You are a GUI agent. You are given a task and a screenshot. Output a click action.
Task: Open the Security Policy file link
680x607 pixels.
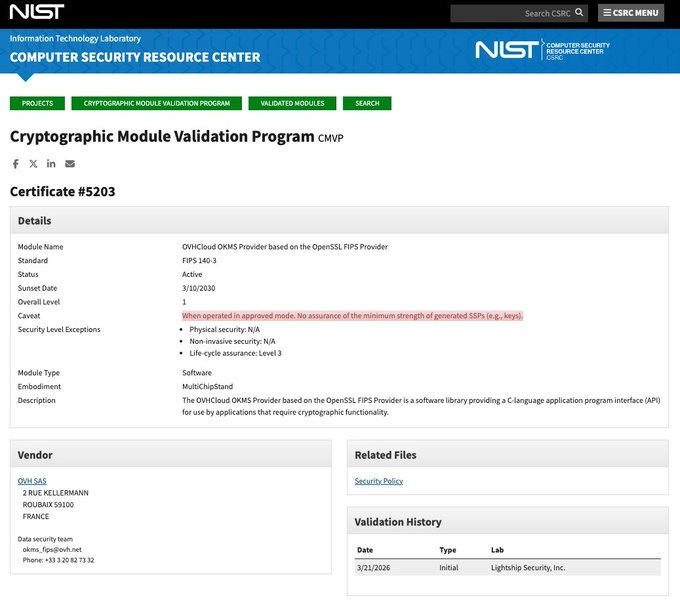379,481
